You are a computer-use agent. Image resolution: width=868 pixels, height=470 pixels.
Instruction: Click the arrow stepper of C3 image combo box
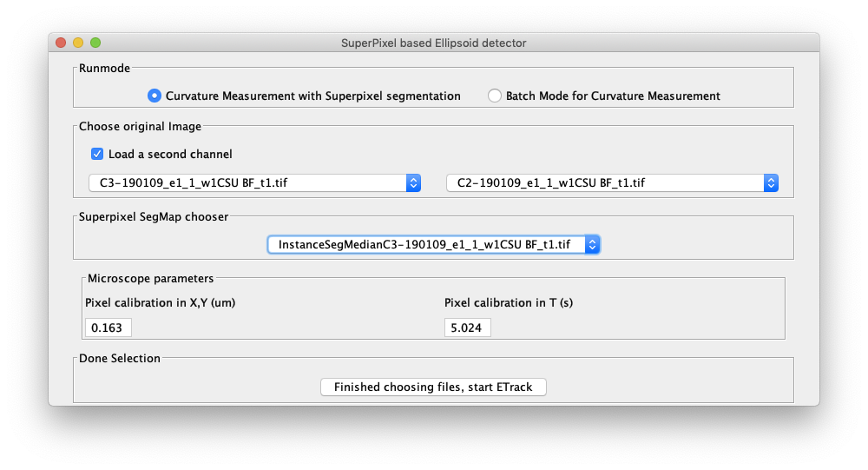coord(413,183)
